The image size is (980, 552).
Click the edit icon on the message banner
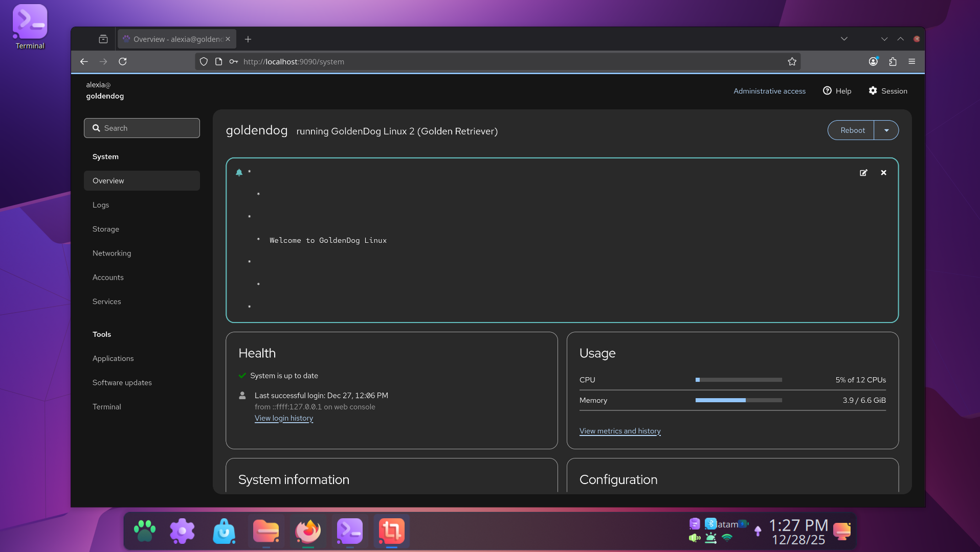[x=863, y=173]
